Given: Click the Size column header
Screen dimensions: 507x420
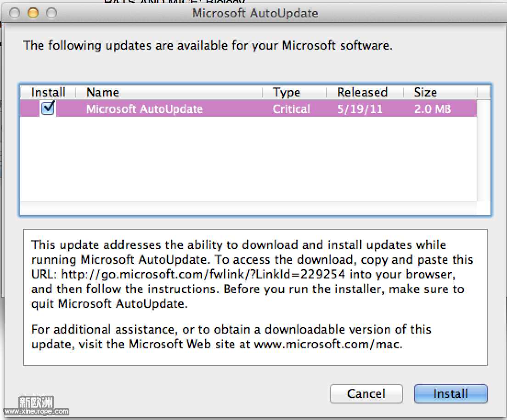Looking at the screenshot, I should point(440,92).
